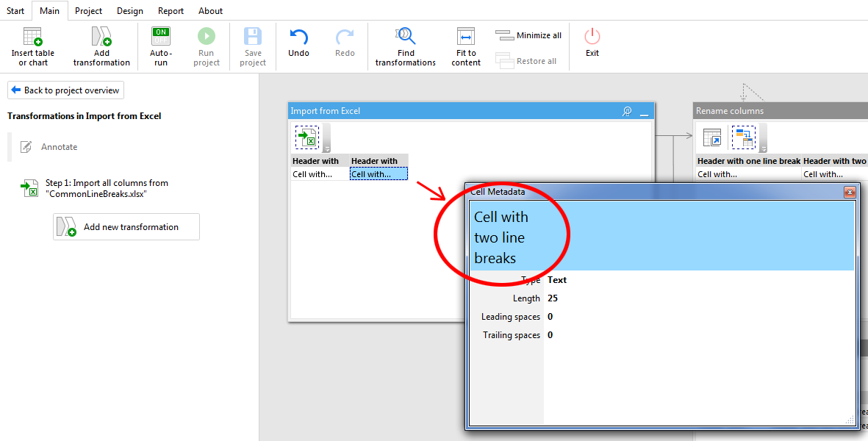Viewport: 868px width, 441px height.
Task: Select first 'Header with' column header
Action: click(x=320, y=161)
